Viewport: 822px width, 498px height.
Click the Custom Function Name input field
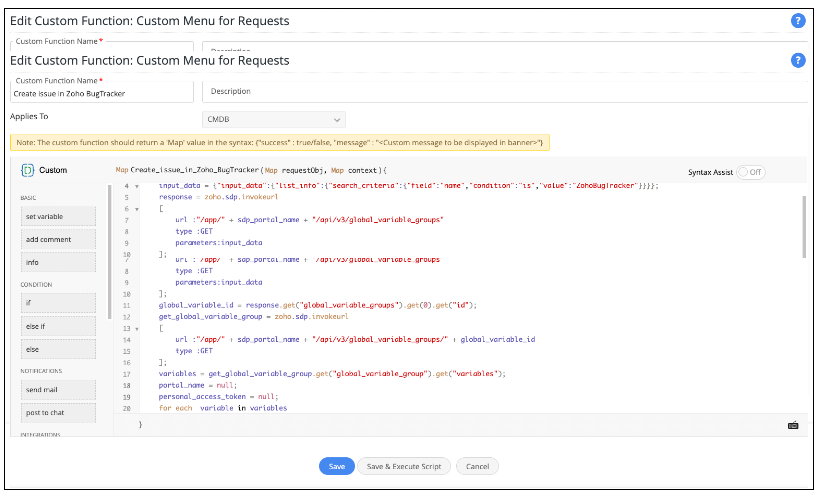tap(102, 93)
